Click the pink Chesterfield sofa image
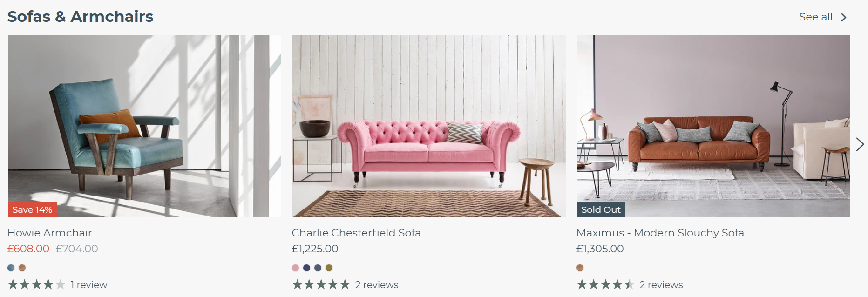 coord(429,126)
